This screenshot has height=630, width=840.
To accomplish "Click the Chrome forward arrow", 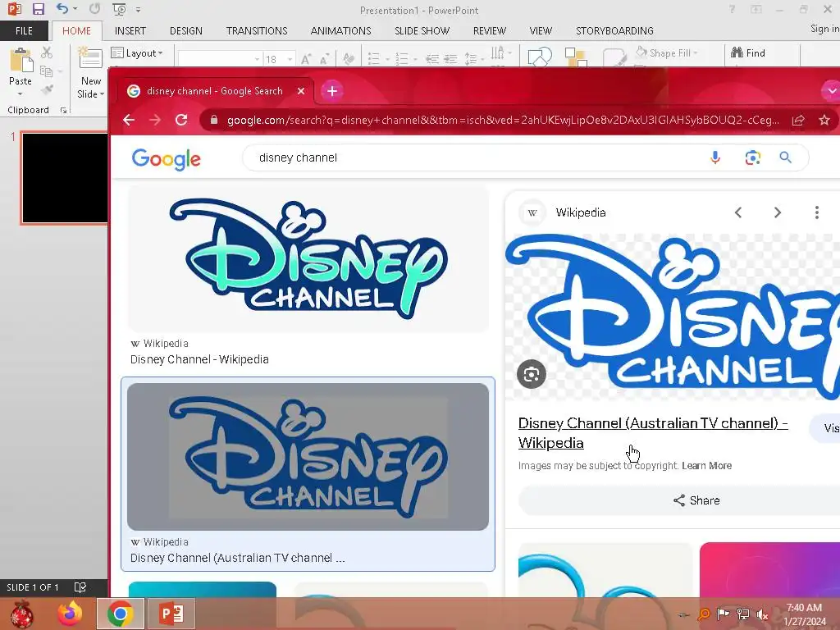I will pyautogui.click(x=155, y=120).
